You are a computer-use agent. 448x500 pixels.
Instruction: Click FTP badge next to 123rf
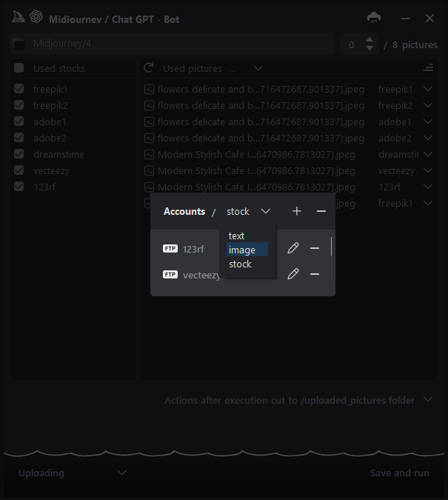(170, 248)
